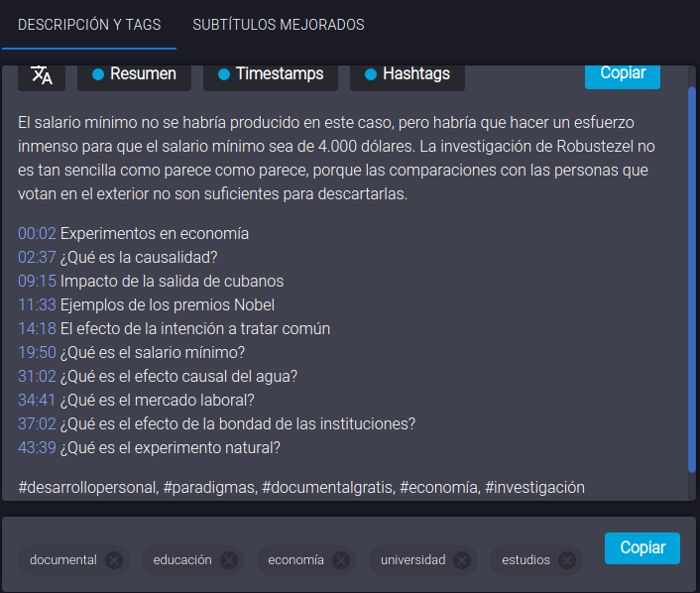Go to timestamp 11:33

(x=37, y=305)
